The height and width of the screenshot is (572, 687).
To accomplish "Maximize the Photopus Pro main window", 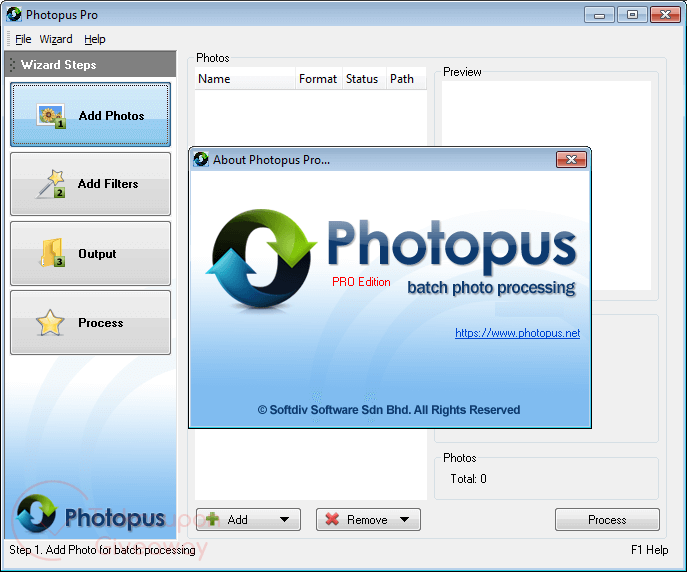I will click(x=632, y=15).
